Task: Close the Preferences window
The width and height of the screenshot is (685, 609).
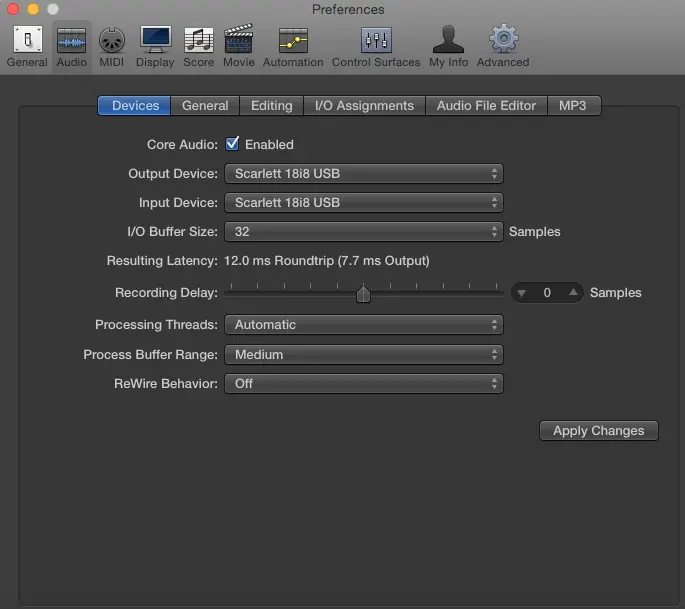Action: tap(13, 9)
